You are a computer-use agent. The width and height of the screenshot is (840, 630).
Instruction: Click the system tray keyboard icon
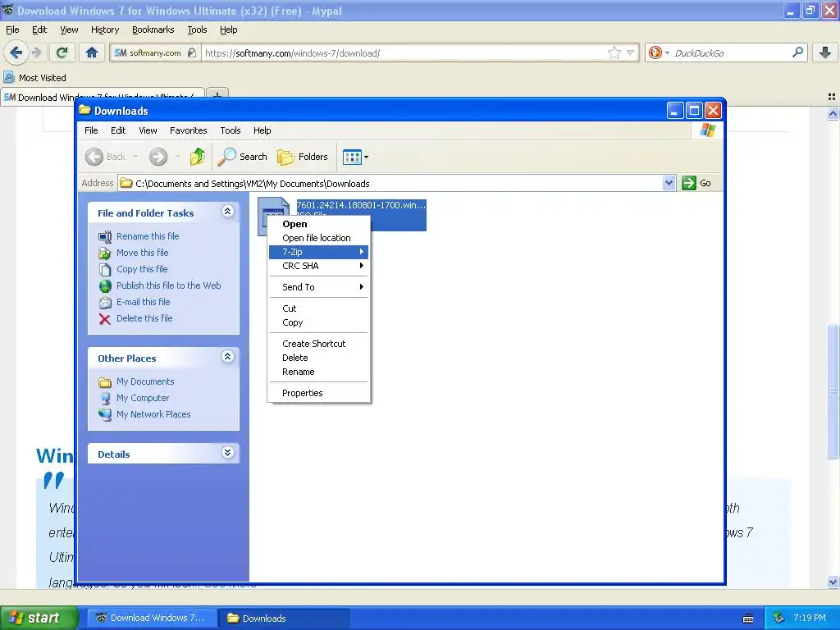coord(748,619)
